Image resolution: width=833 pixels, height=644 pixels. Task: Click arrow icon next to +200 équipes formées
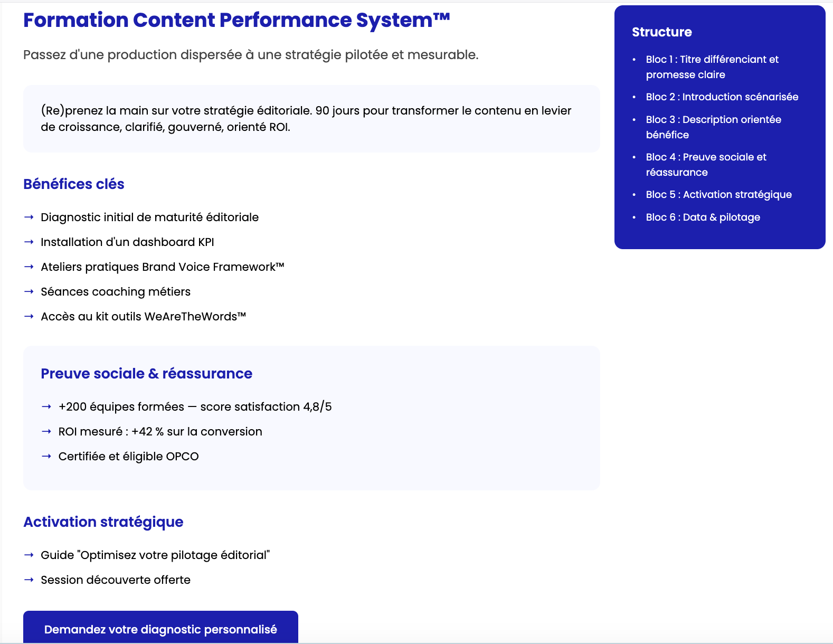coord(46,407)
